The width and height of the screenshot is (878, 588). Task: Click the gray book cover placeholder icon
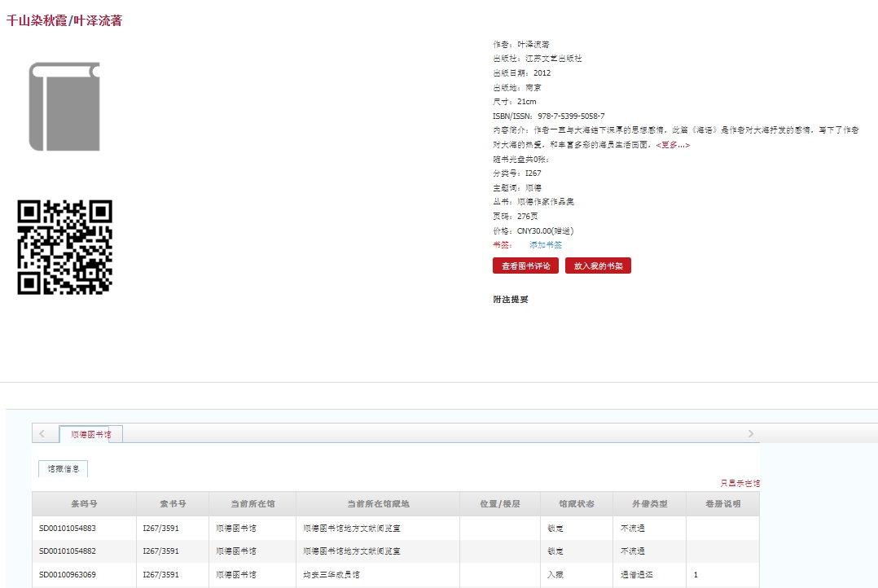pyautogui.click(x=64, y=107)
